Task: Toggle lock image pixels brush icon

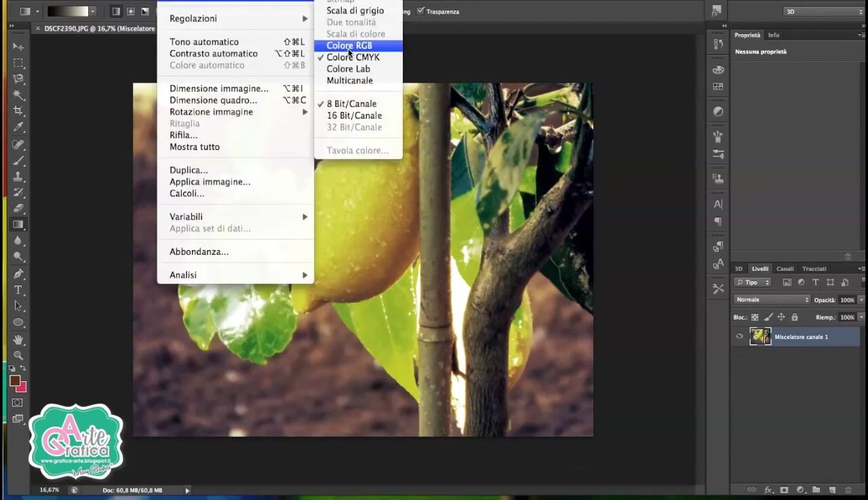Action: [768, 317]
